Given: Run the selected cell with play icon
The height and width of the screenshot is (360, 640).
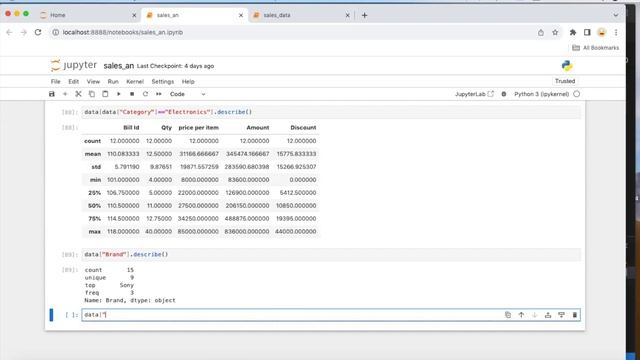Looking at the screenshot, I should [119, 94].
